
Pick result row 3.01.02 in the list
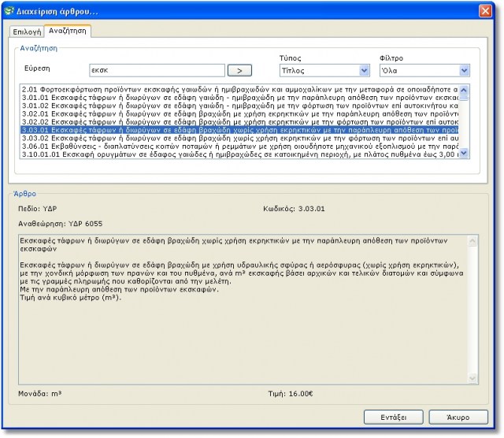(x=236, y=106)
